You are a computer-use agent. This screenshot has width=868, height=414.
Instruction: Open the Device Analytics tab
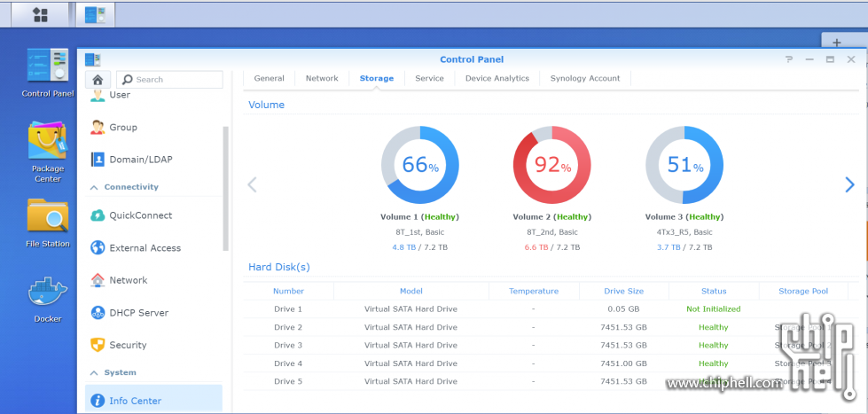[497, 79]
